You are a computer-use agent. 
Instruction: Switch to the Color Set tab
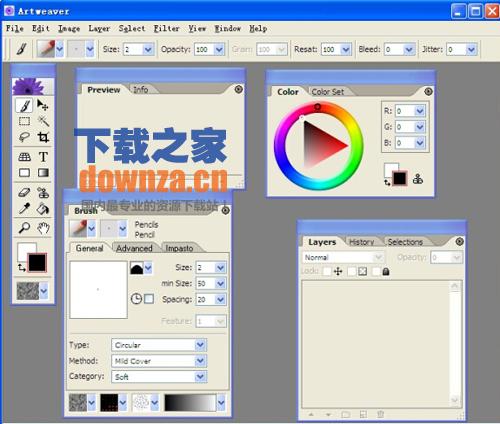[x=328, y=92]
